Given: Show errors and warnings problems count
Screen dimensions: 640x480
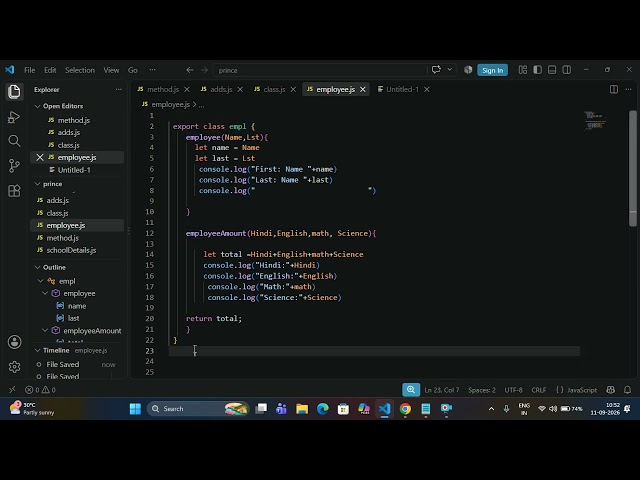Looking at the screenshot, I should (40, 390).
